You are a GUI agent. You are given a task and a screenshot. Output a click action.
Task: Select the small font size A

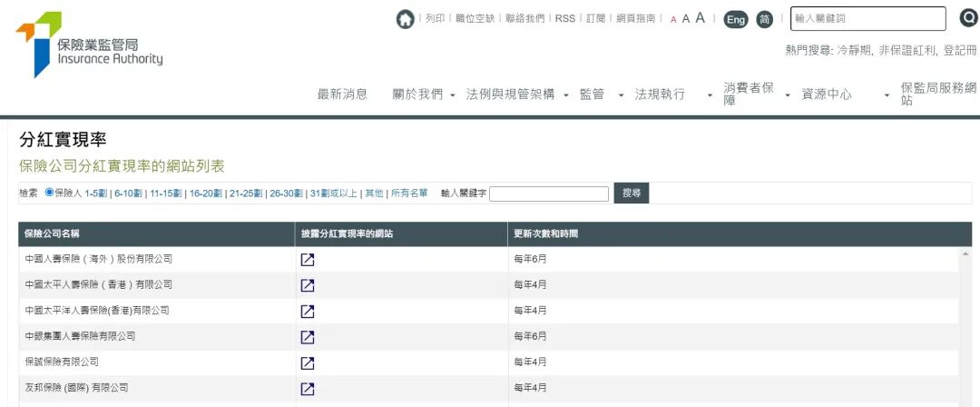[x=673, y=19]
